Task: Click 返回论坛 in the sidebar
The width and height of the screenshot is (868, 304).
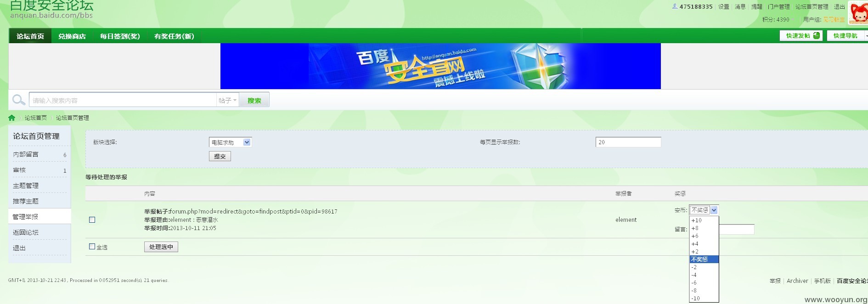Action: pyautogui.click(x=39, y=232)
